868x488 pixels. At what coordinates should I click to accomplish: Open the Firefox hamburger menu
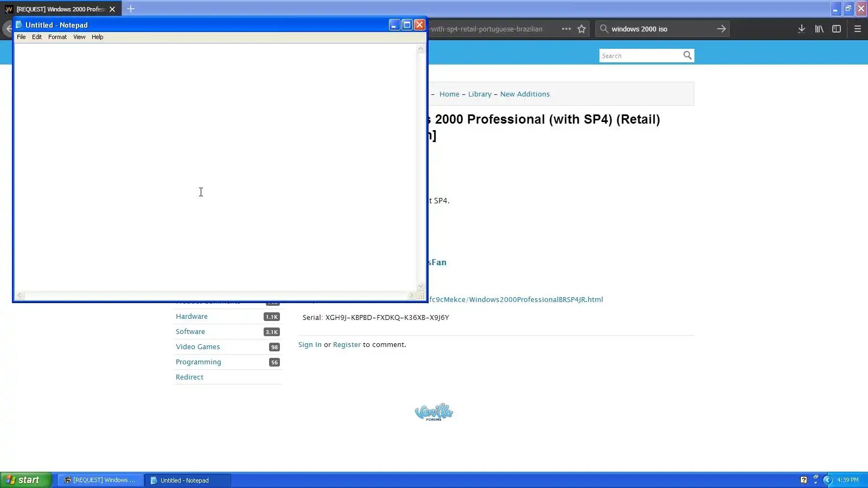point(858,29)
